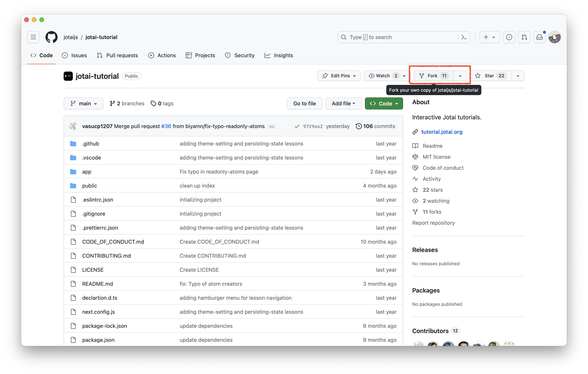Open the next.config.js file

(x=98, y=312)
